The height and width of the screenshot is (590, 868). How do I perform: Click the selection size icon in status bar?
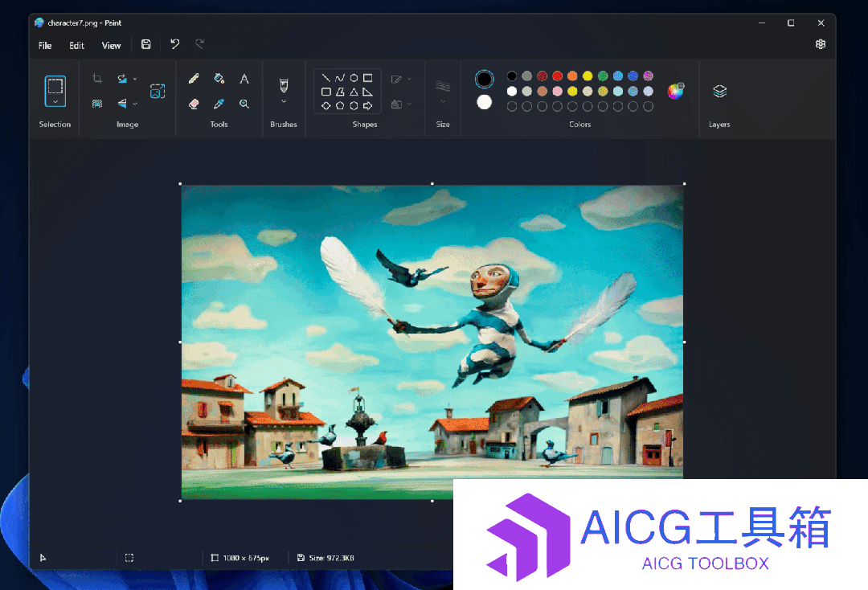tap(129, 558)
